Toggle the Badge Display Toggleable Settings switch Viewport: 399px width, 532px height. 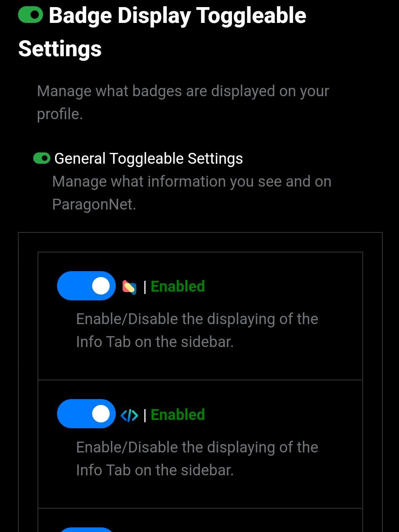coord(30,15)
